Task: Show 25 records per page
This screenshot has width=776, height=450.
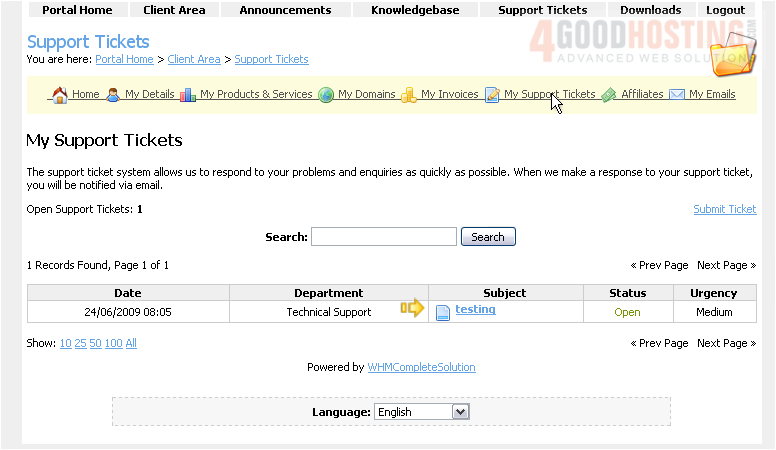Action: pos(81,343)
